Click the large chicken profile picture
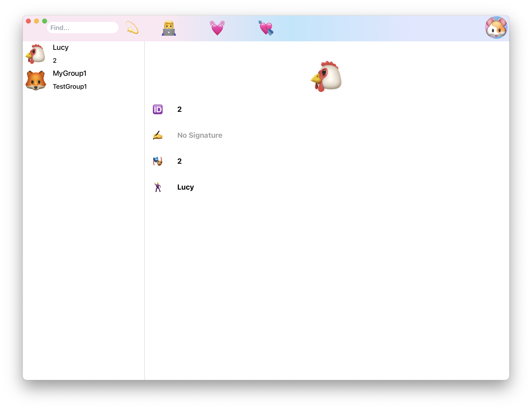532x410 pixels. tap(326, 76)
